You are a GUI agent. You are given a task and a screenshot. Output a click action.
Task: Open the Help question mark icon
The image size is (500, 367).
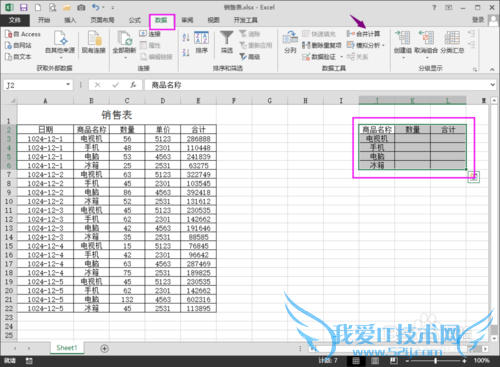tap(434, 7)
